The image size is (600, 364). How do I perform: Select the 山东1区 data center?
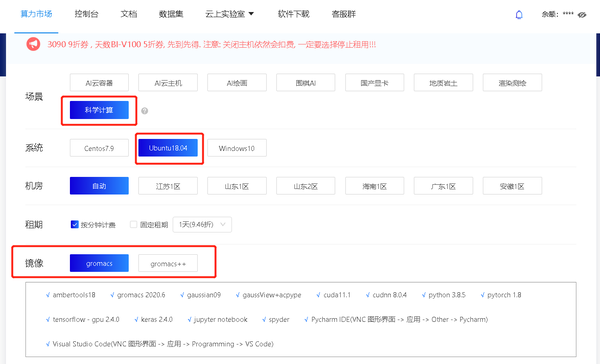click(x=237, y=186)
